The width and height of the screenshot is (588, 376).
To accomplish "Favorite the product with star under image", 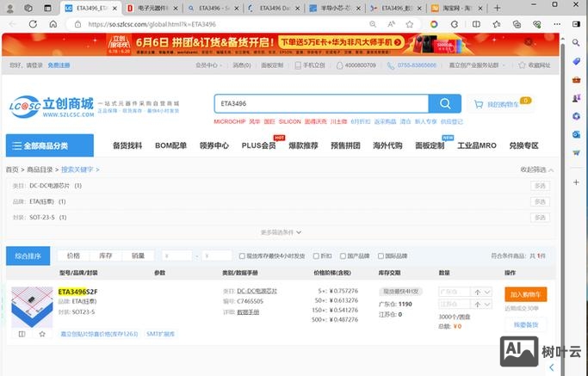I will click(42, 334).
